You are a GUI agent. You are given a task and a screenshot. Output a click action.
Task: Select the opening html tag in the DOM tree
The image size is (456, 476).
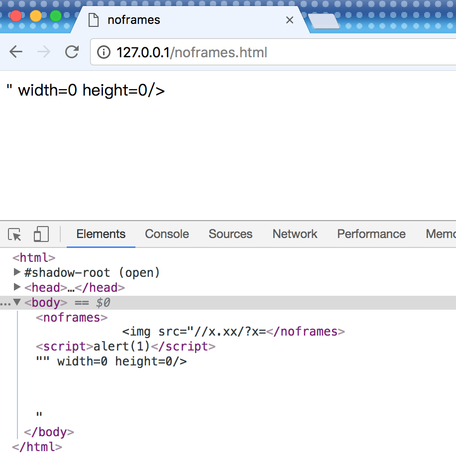coord(34,258)
